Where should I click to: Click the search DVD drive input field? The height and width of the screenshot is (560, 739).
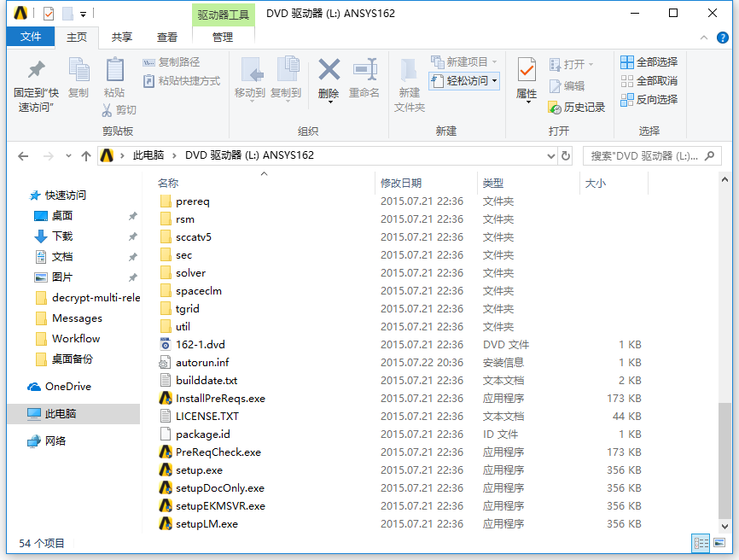652,155
